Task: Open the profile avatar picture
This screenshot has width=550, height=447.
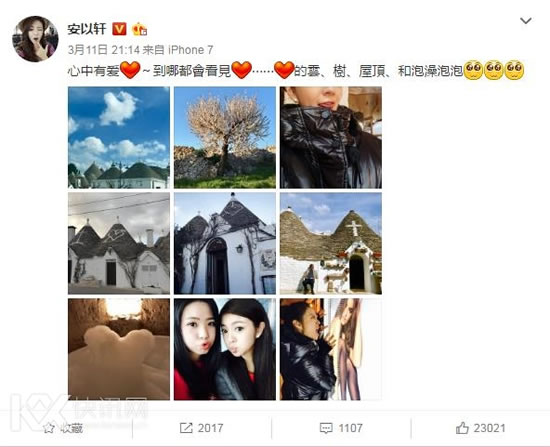Action: pos(35,39)
